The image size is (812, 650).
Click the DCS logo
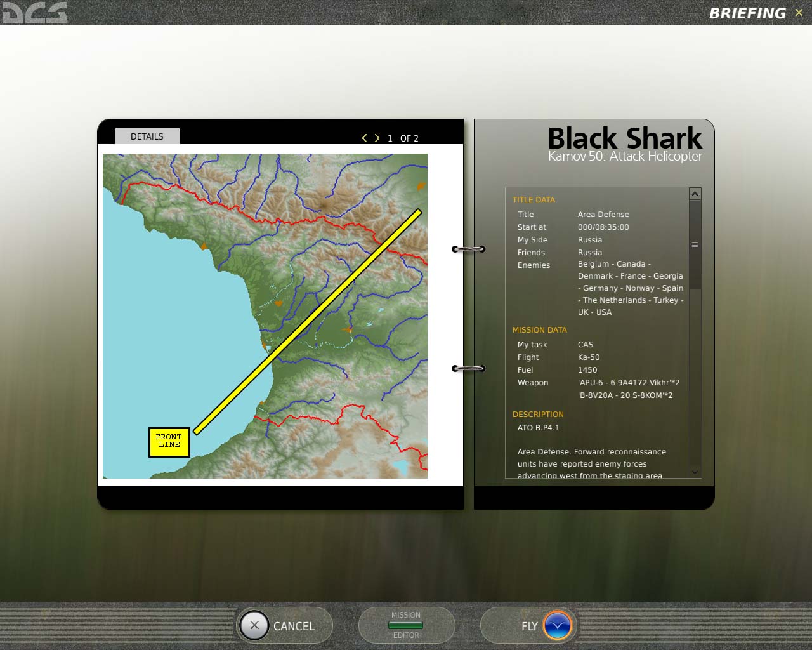[x=35, y=13]
